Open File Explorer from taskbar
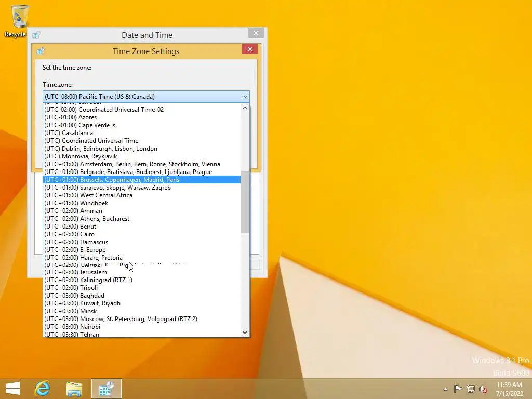Image resolution: width=532 pixels, height=399 pixels. 74,389
